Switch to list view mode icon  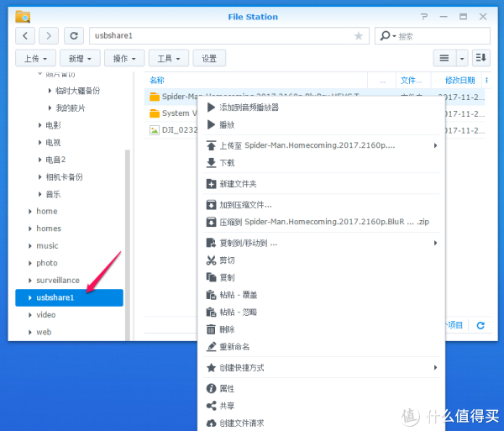443,58
